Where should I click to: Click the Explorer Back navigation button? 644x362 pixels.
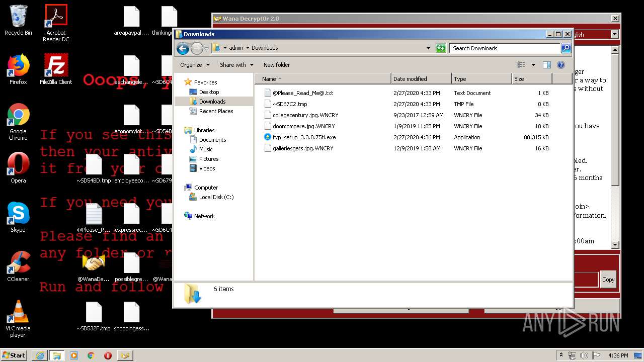pyautogui.click(x=183, y=48)
